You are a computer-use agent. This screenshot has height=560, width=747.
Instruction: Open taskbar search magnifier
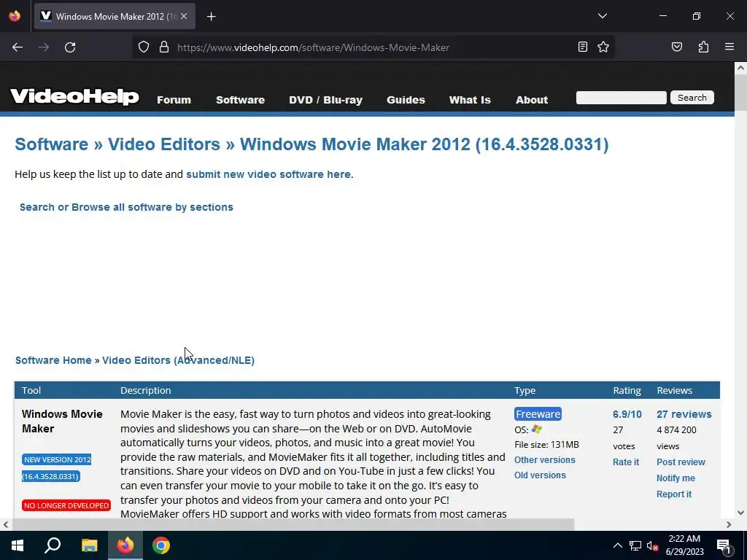[53, 545]
